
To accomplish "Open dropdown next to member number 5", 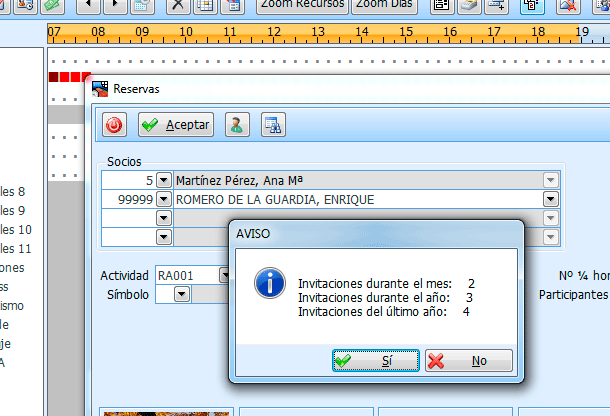I will [x=164, y=181].
